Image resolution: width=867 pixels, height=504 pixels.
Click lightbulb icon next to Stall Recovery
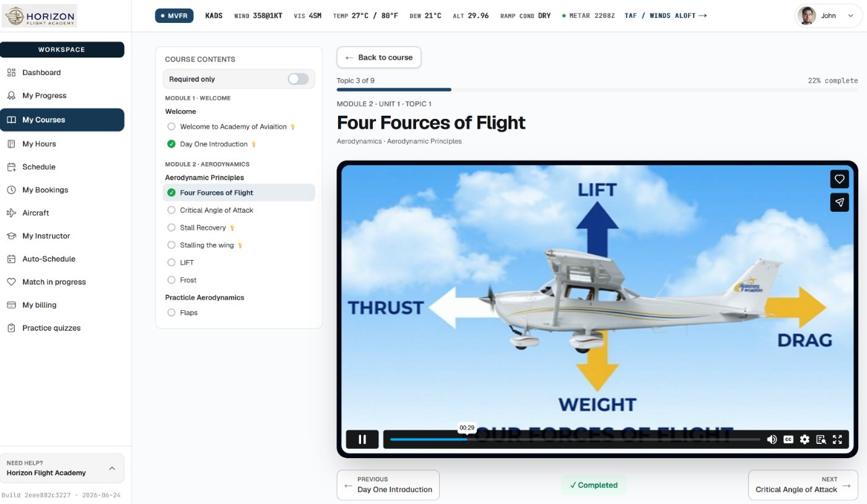coord(232,228)
